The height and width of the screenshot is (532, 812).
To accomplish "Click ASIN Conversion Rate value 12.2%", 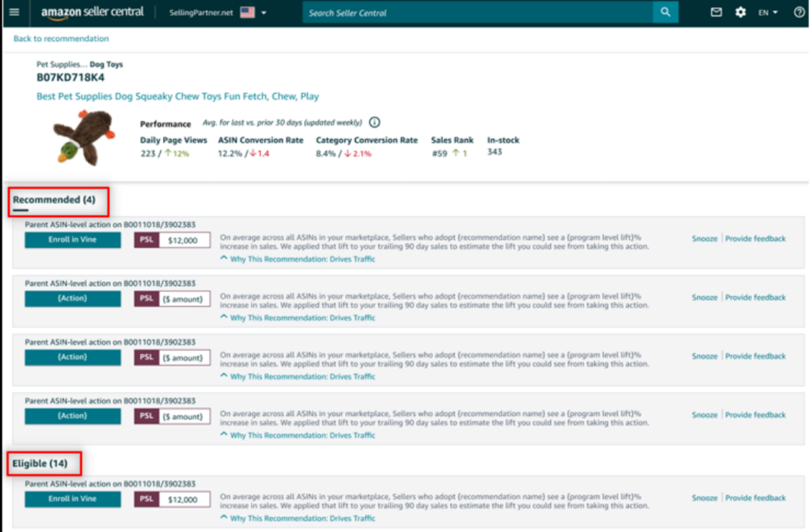I will (x=229, y=154).
